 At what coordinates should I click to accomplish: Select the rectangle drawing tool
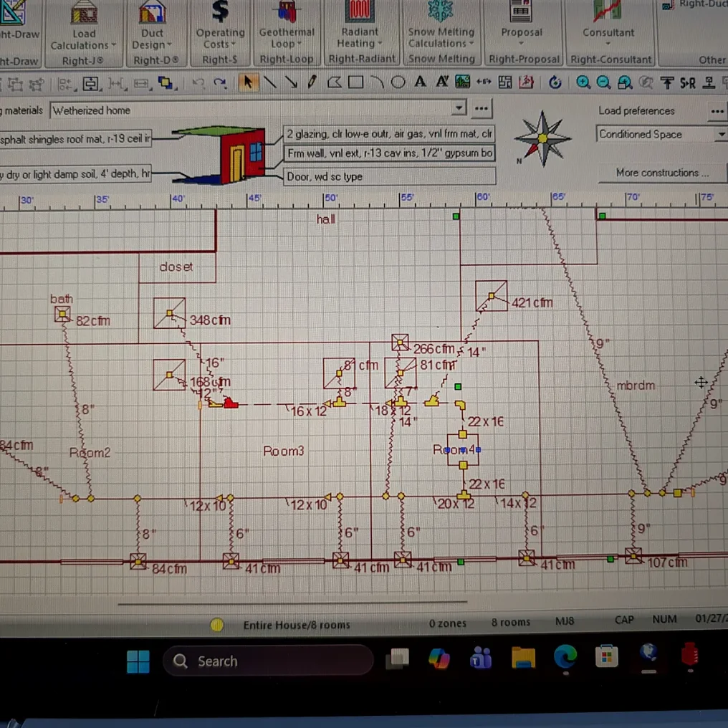355,82
